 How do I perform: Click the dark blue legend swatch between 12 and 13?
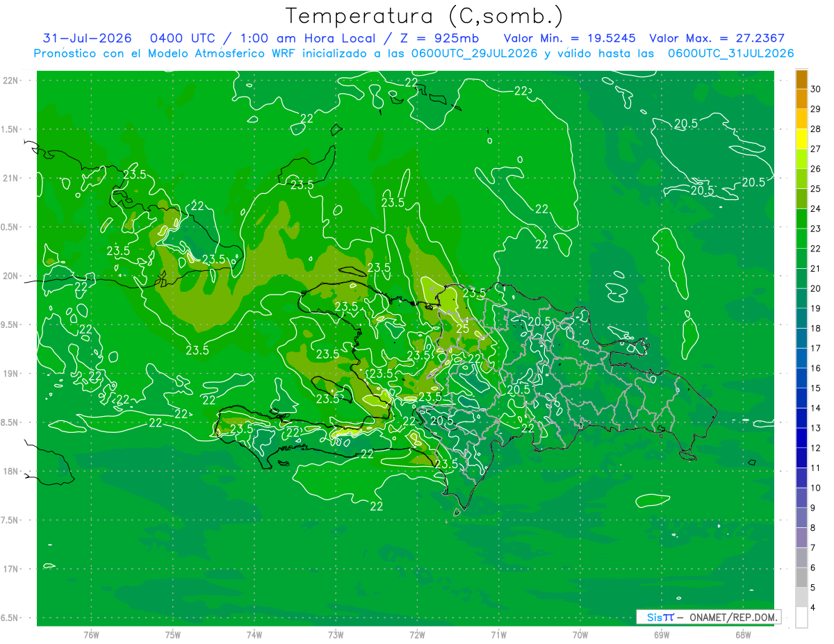pyautogui.click(x=801, y=438)
